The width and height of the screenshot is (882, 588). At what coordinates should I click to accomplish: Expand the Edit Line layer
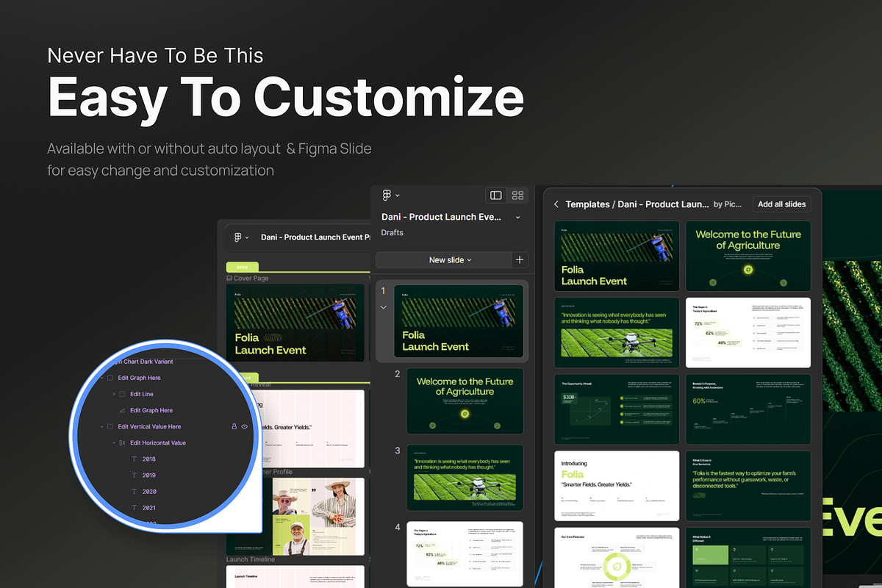pos(113,394)
